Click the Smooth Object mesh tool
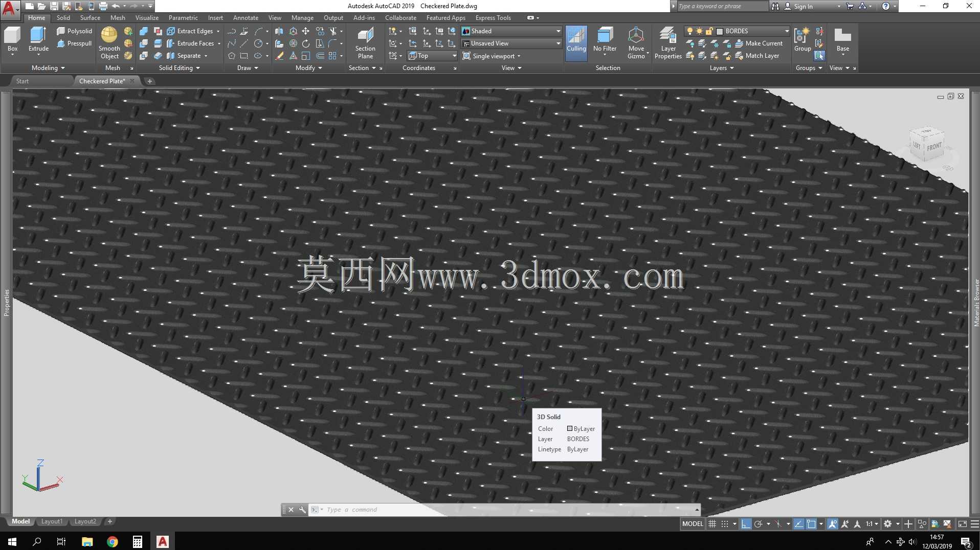 (x=109, y=43)
